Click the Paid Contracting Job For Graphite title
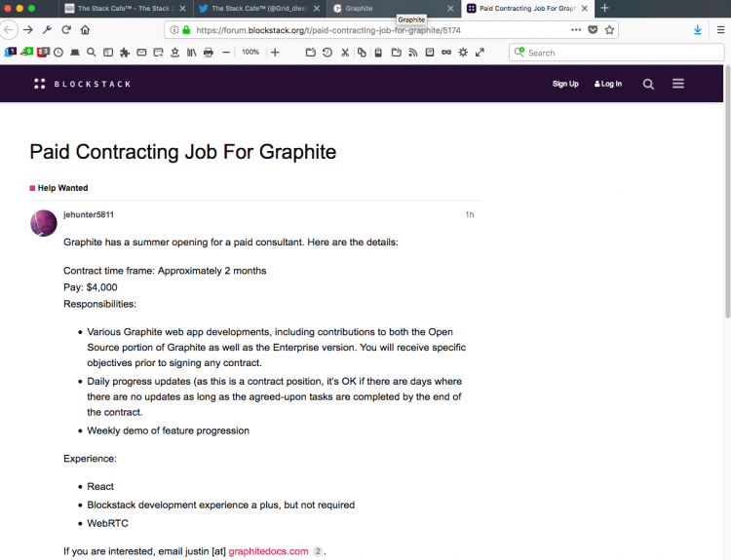The width and height of the screenshot is (731, 560). (183, 152)
